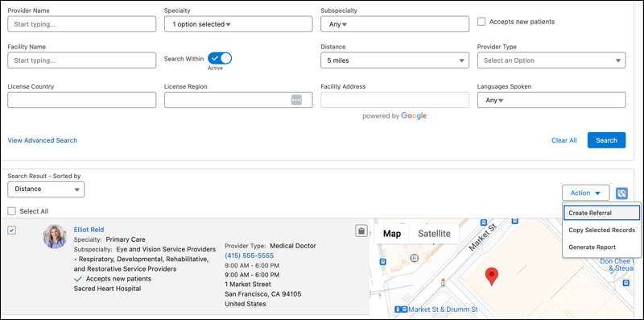Click the clipboard copy icon on Elliot Reid card
This screenshot has height=320, width=644.
point(361,231)
